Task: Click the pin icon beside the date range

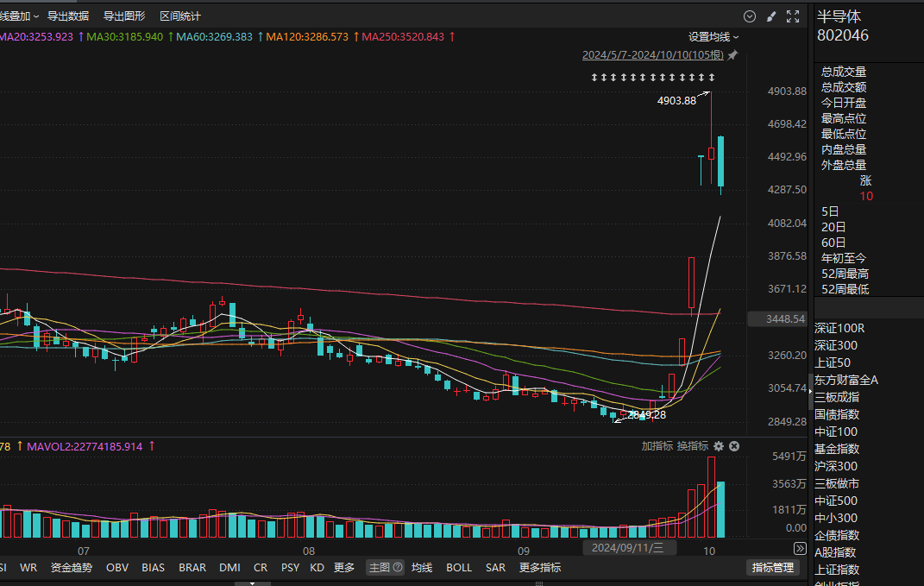Action: pos(732,55)
